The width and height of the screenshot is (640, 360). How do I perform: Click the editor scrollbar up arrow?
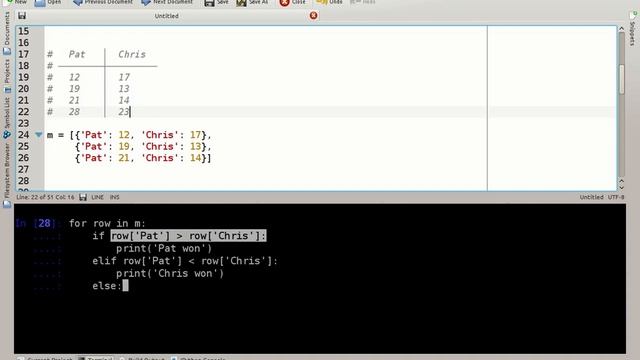[x=621, y=29]
